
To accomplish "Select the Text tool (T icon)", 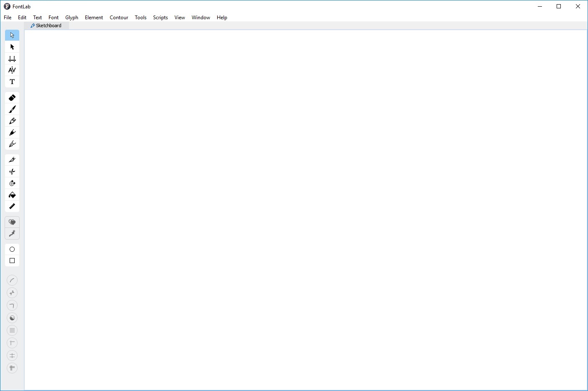I will pos(12,82).
